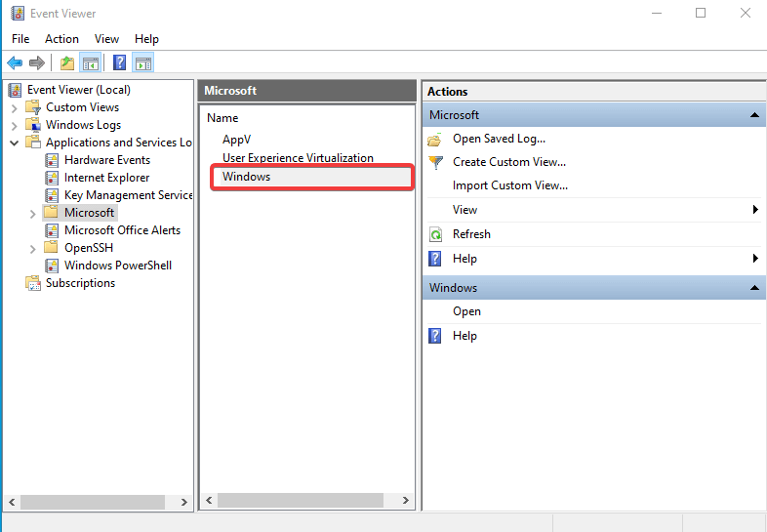Expand the Microsoft tree node
767x532 pixels.
point(32,214)
